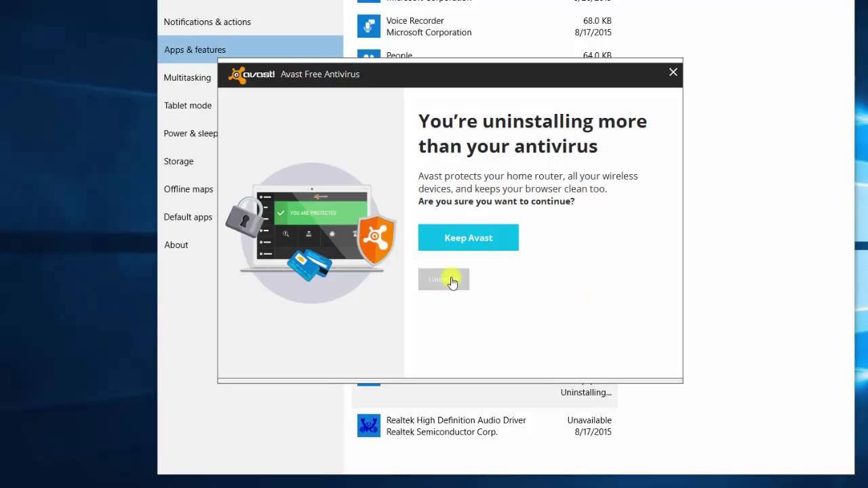This screenshot has width=868, height=488.
Task: Open Tablet mode settings
Action: [188, 105]
